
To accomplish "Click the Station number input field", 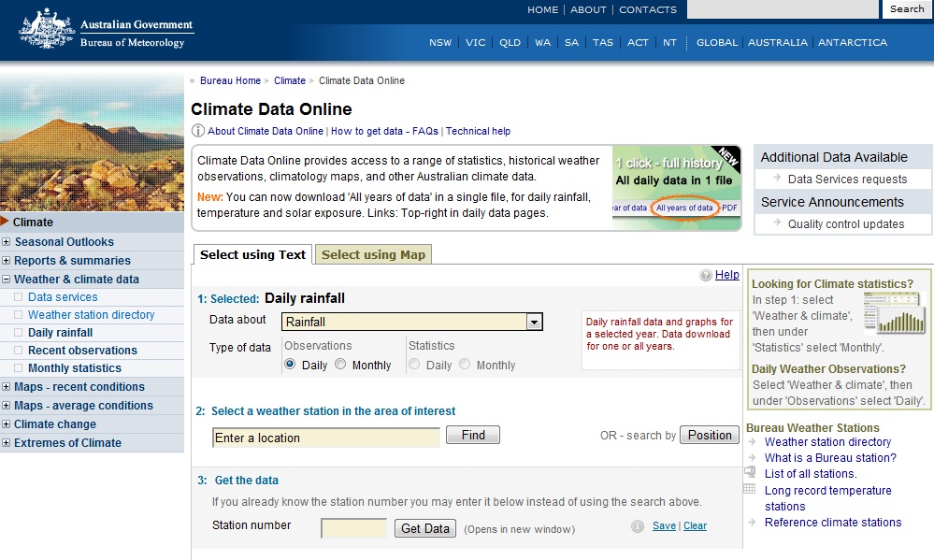I will tap(353, 528).
